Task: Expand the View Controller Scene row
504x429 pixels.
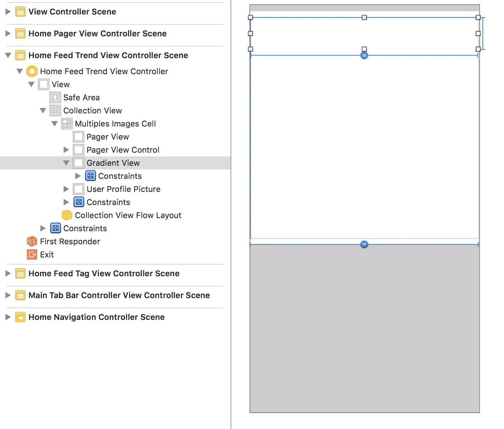Action: pyautogui.click(x=8, y=12)
